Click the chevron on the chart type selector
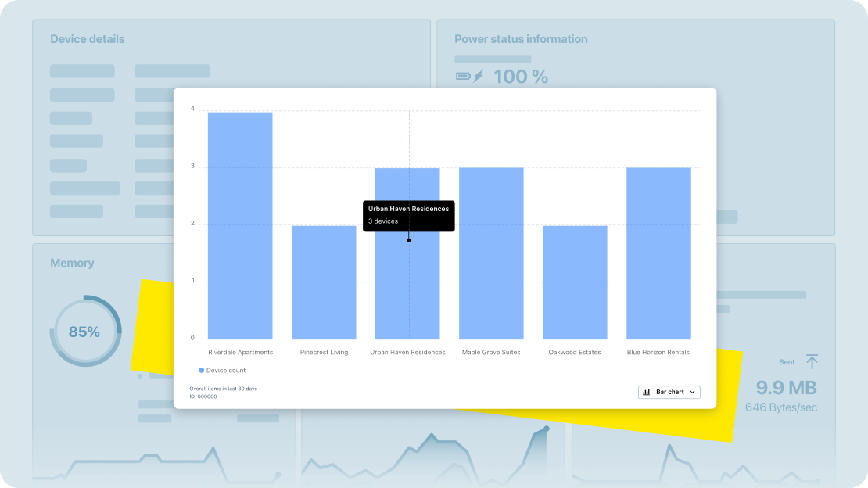 (691, 392)
